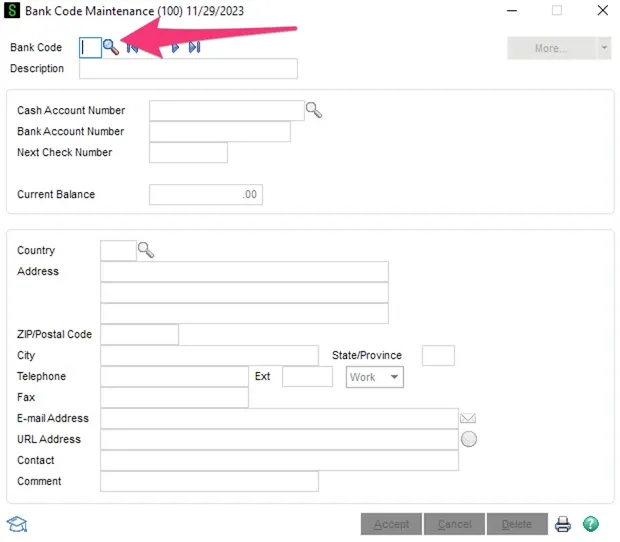Click the URL Address field
Screen dimensions: 620x542
279,439
